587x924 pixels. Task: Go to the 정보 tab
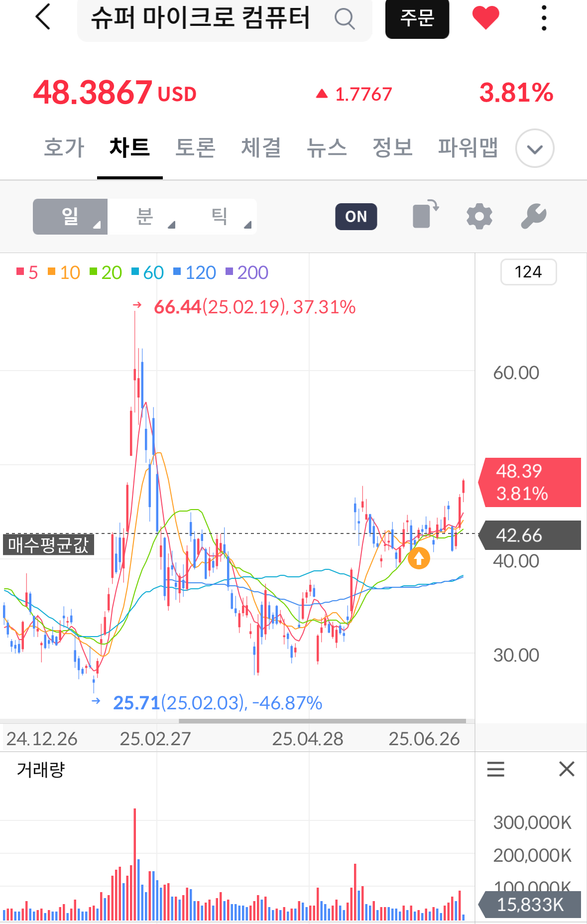(x=393, y=147)
